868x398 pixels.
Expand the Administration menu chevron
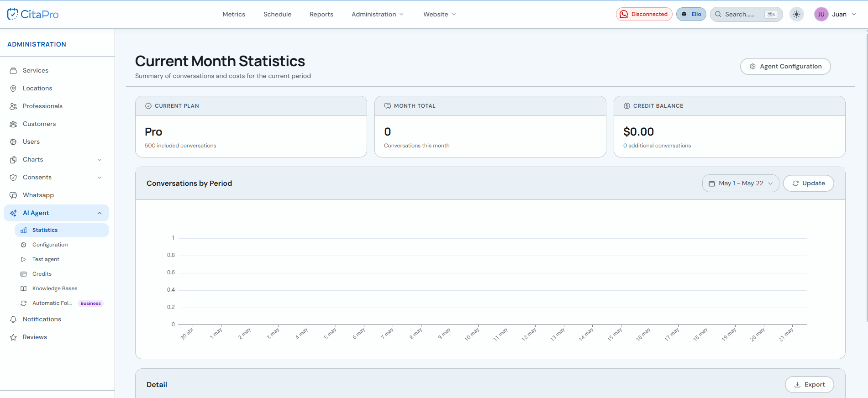point(402,14)
